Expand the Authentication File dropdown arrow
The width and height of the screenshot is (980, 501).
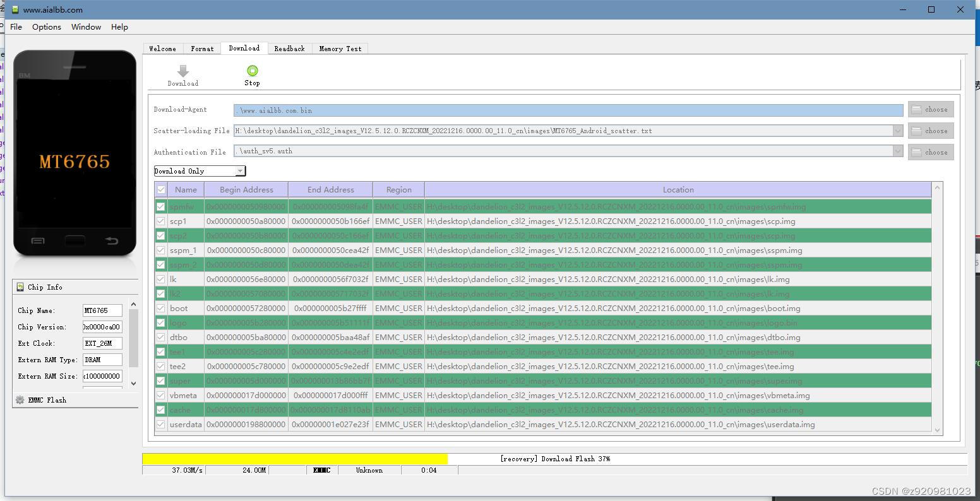[899, 151]
